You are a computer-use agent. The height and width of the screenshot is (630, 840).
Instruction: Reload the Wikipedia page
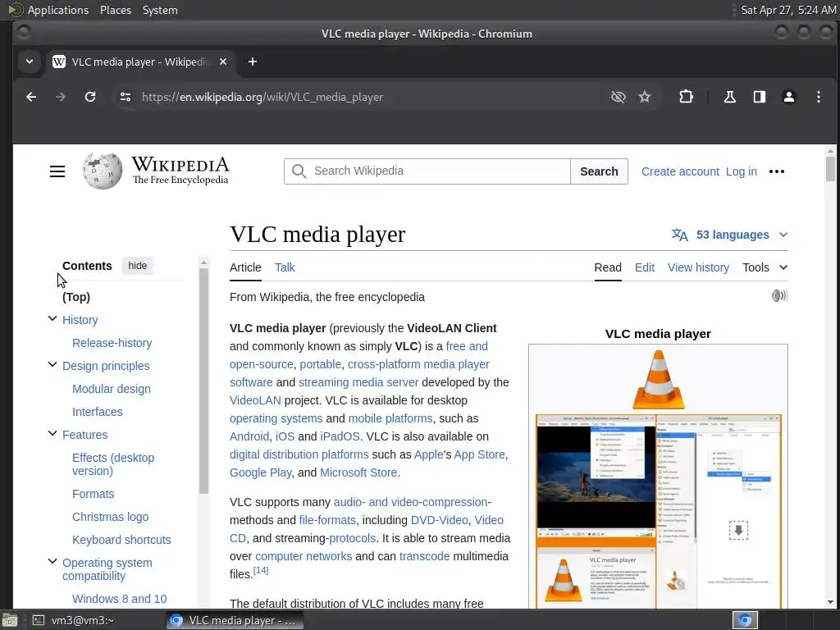click(90, 97)
